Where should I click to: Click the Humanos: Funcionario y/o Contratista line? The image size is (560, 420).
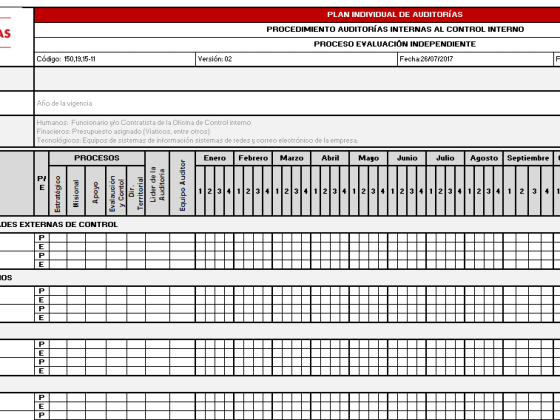144,122
